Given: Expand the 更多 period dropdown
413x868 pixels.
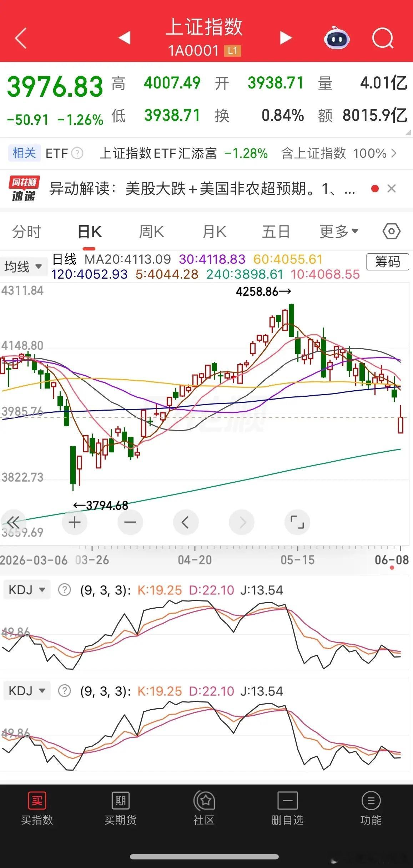Looking at the screenshot, I should click(339, 232).
